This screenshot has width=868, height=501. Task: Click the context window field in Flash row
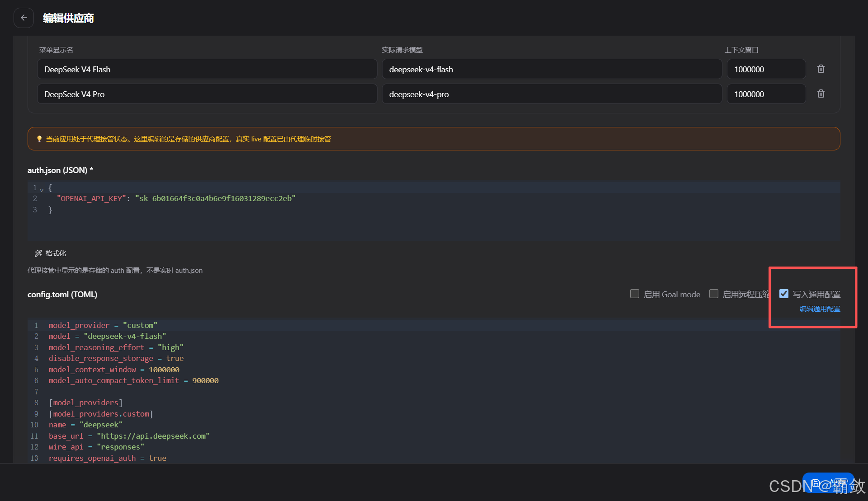coord(766,69)
